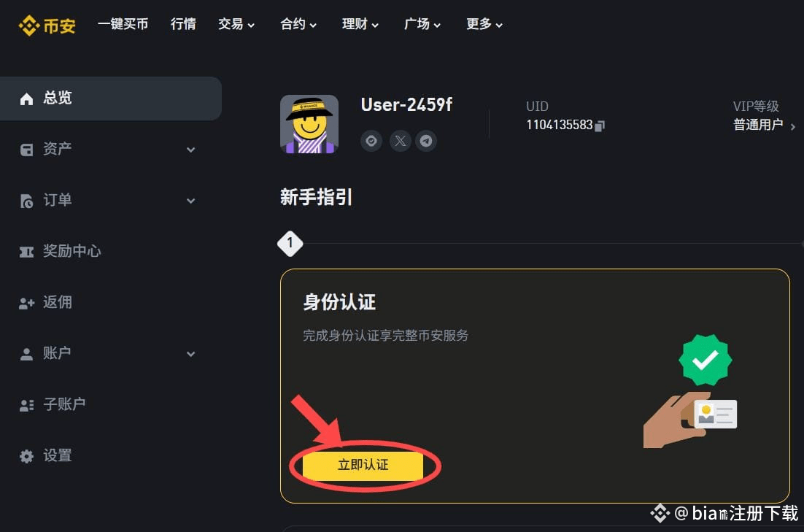Expand the 订单 sidebar section
This screenshot has width=804, height=532.
point(190,201)
